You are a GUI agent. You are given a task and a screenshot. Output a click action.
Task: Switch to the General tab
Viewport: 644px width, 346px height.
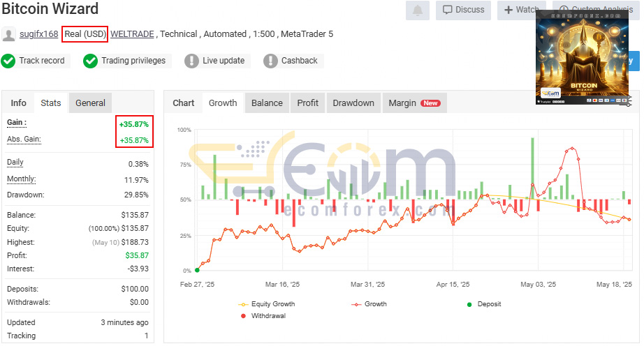click(90, 103)
